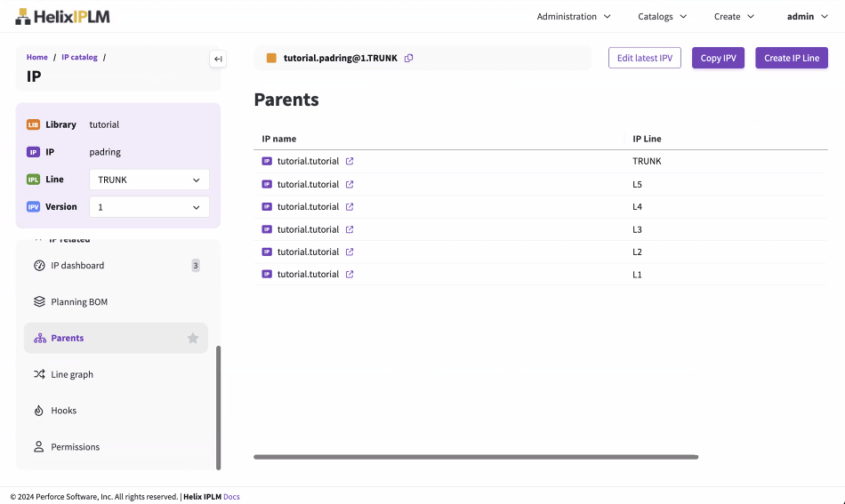Collapse the sidebar with the arrow icon
Screen dimensions: 845x504
tap(218, 60)
